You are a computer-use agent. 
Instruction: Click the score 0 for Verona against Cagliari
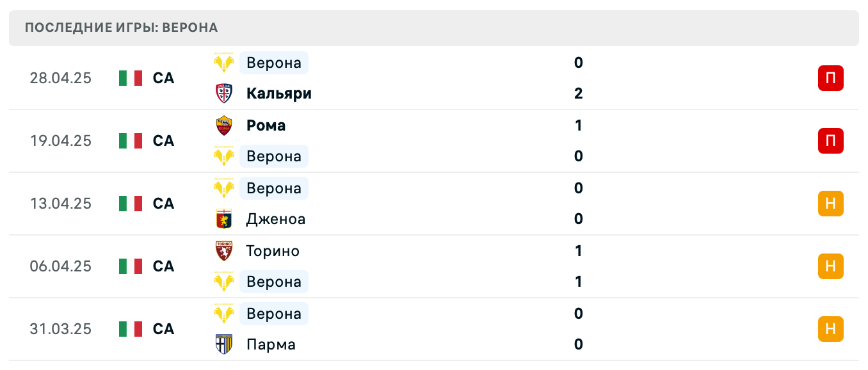click(x=578, y=62)
